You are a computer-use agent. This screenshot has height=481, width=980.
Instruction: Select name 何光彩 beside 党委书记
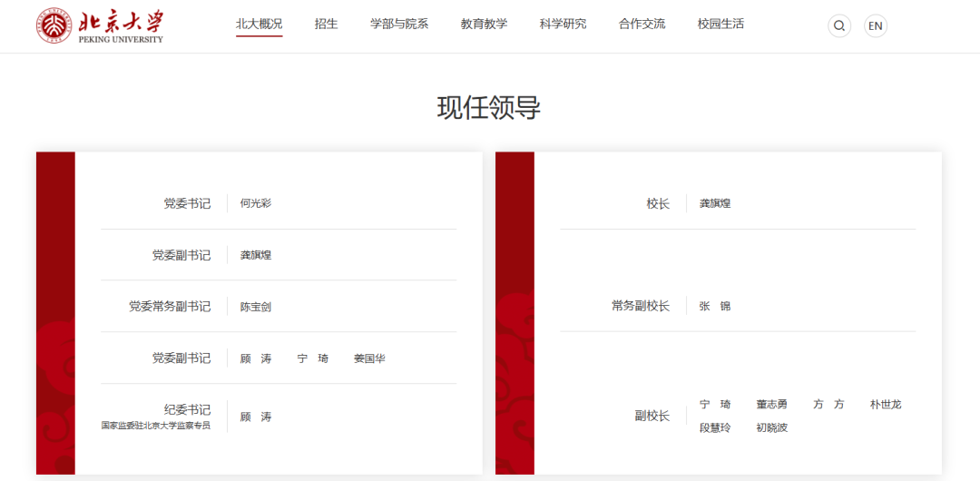point(256,203)
